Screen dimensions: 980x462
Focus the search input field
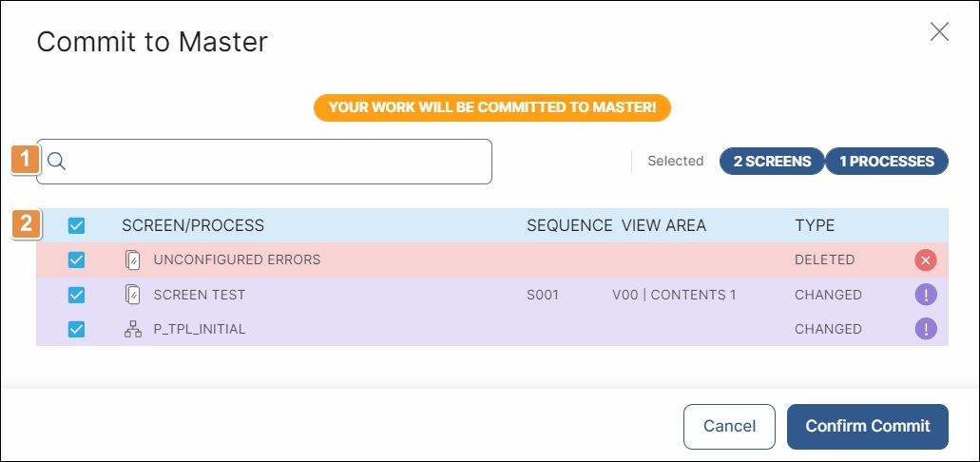(x=263, y=162)
